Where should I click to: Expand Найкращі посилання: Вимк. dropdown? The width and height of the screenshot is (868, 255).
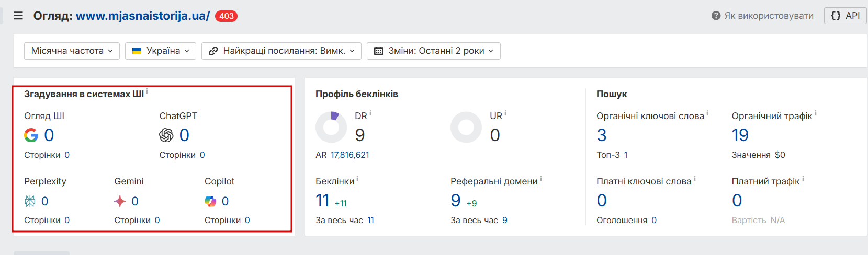pyautogui.click(x=281, y=51)
